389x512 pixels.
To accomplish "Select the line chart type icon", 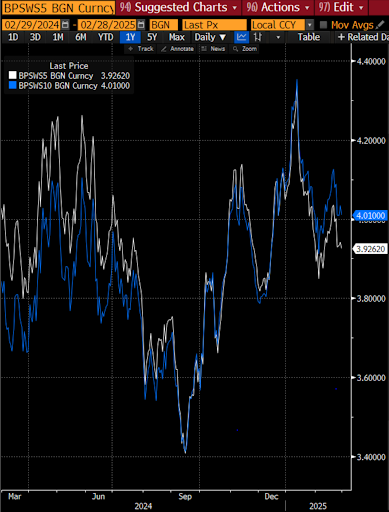I will coord(241,37).
